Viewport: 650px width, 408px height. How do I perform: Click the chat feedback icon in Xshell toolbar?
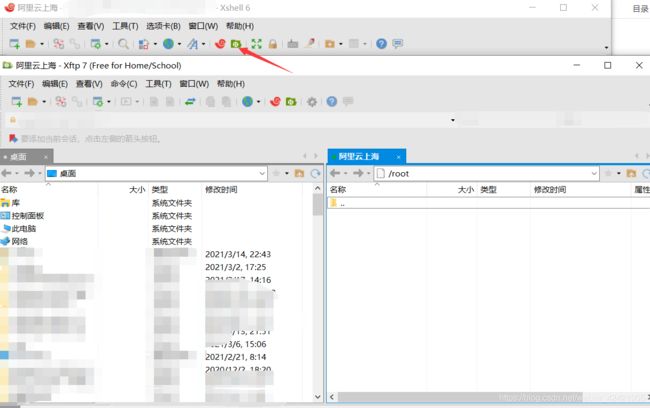coord(398,44)
